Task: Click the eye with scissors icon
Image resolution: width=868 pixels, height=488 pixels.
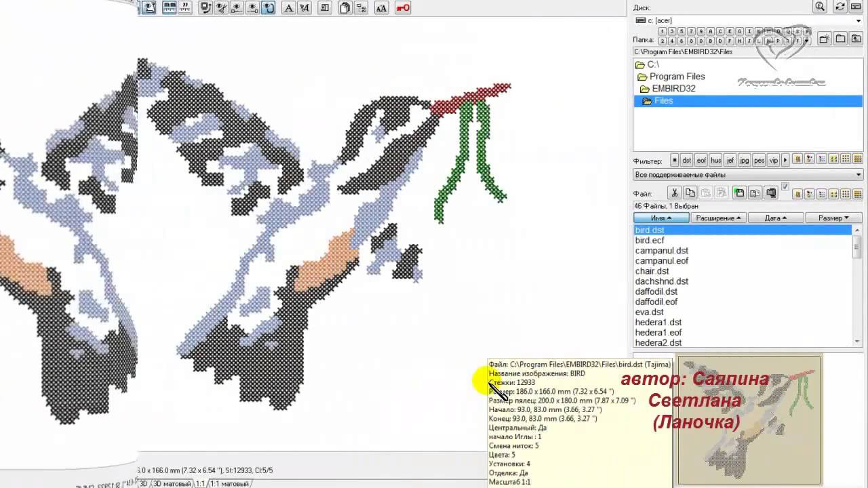Action: coord(221,8)
